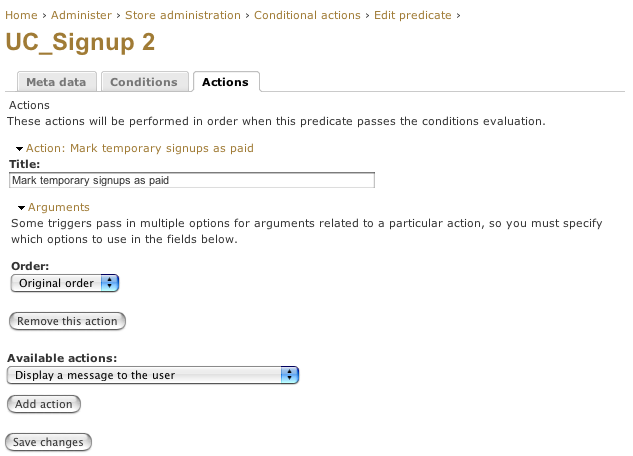Collapse the Arguments section triangle
This screenshot has width=633, height=456.
(21, 208)
